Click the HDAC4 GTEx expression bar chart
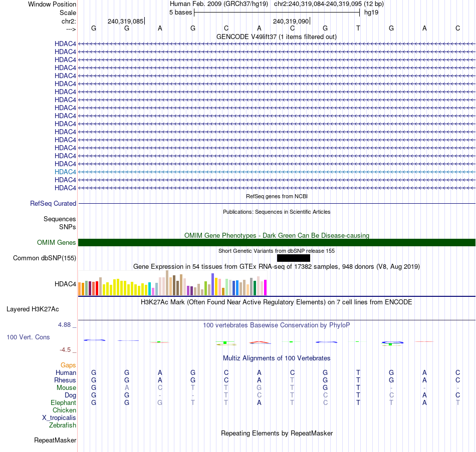Screen dimensions: 476x452 click(172, 283)
